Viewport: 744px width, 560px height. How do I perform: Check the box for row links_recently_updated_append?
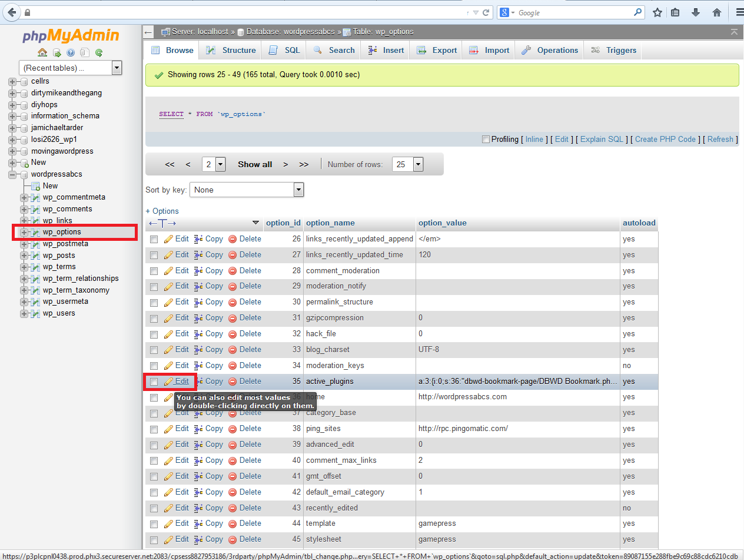(x=154, y=240)
